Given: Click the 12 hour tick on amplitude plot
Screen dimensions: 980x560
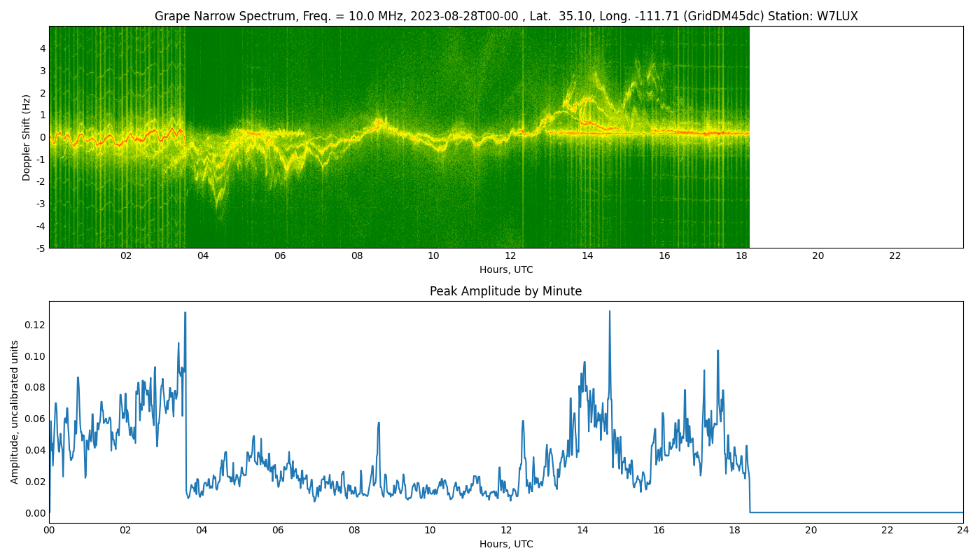Looking at the screenshot, I should point(506,530).
